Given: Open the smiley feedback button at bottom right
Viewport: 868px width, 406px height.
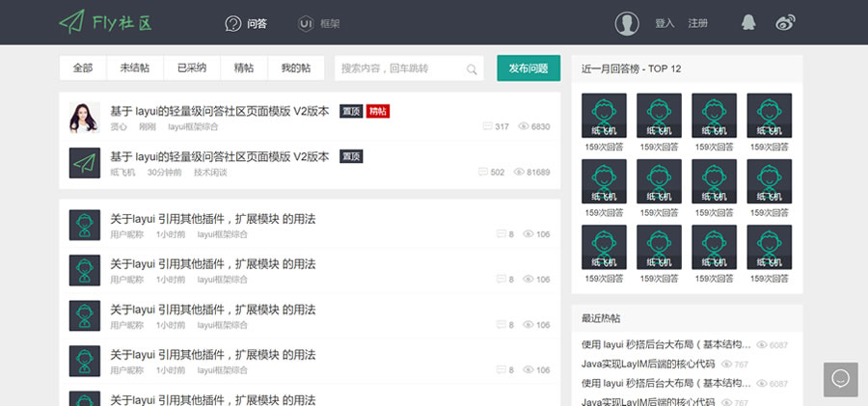Looking at the screenshot, I should [x=840, y=379].
